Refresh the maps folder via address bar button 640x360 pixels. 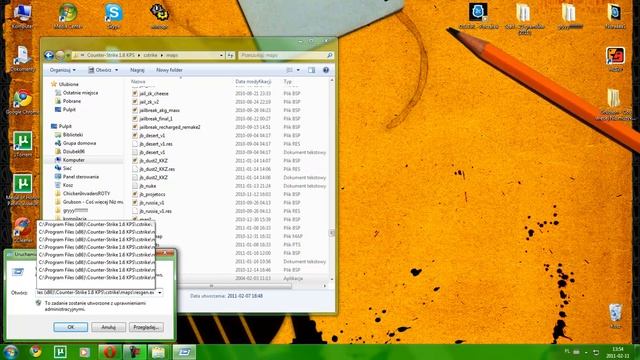coord(231,55)
